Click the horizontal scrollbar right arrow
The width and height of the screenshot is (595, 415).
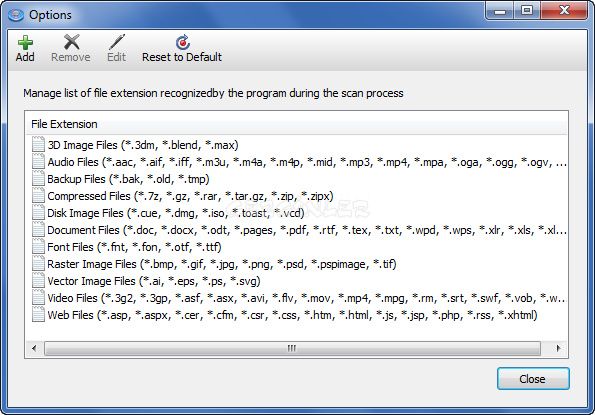click(x=558, y=348)
